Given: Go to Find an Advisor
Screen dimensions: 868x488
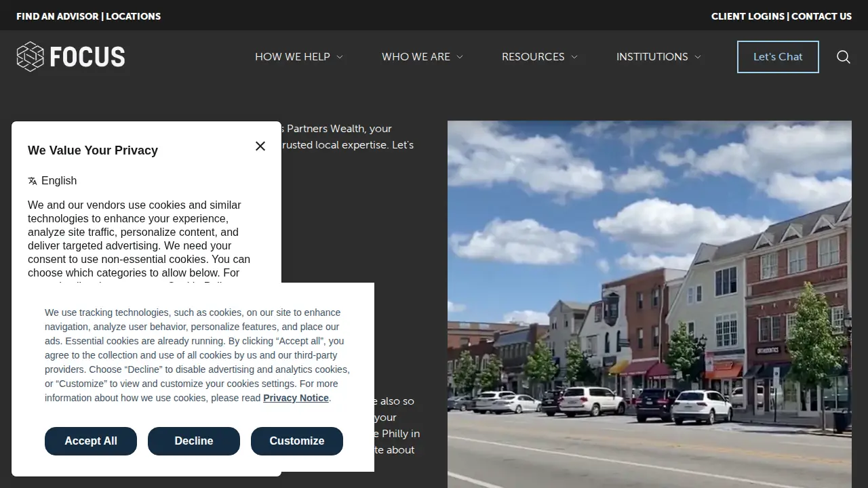Looking at the screenshot, I should tap(58, 16).
